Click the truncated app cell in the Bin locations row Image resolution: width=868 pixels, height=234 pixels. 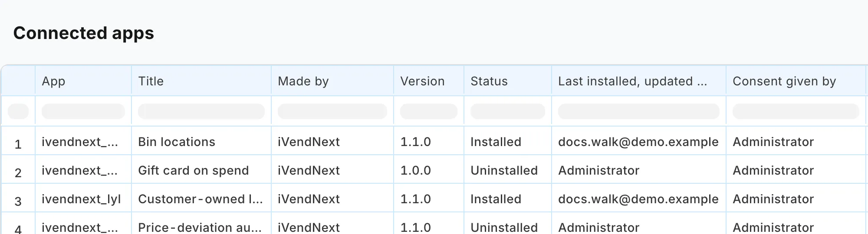point(83,142)
